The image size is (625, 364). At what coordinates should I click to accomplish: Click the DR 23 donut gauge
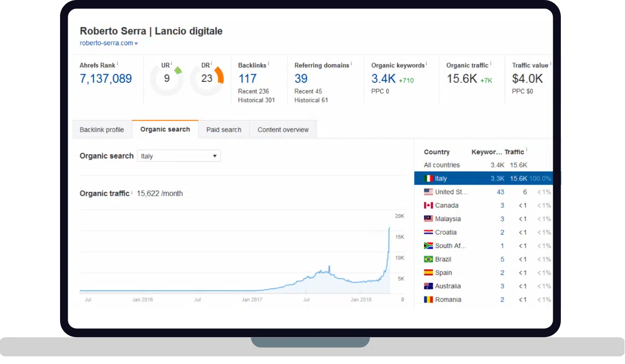pyautogui.click(x=207, y=79)
